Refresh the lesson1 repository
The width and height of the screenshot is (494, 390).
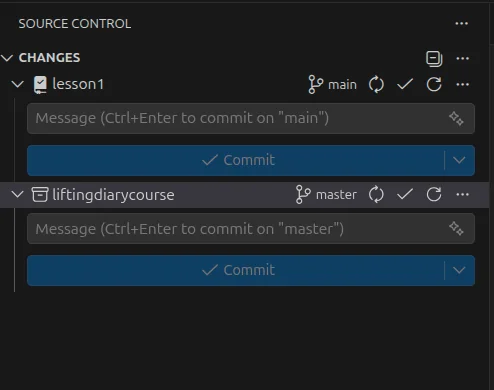[434, 84]
